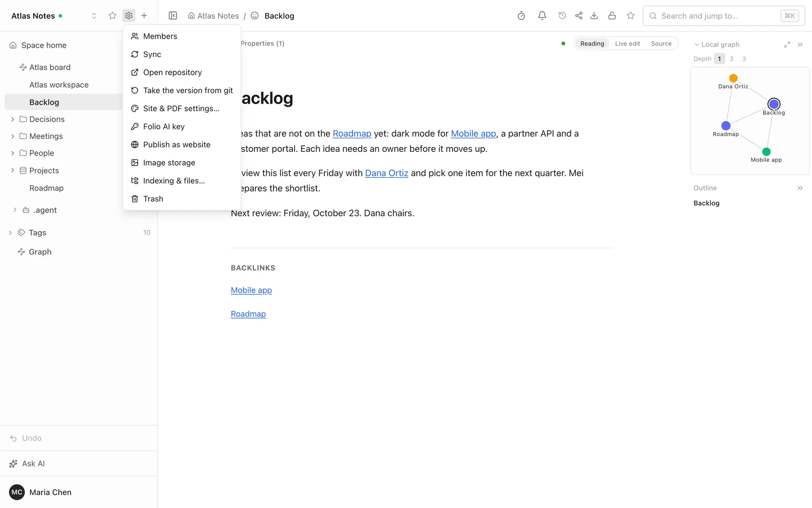Expand the Projects tree item
Viewport: 812px width, 508px height.
pos(13,171)
